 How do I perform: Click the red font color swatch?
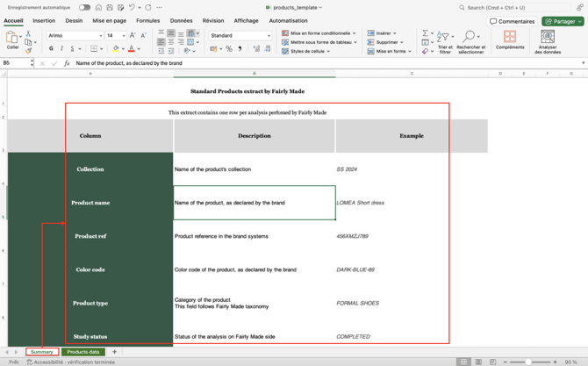(132, 49)
